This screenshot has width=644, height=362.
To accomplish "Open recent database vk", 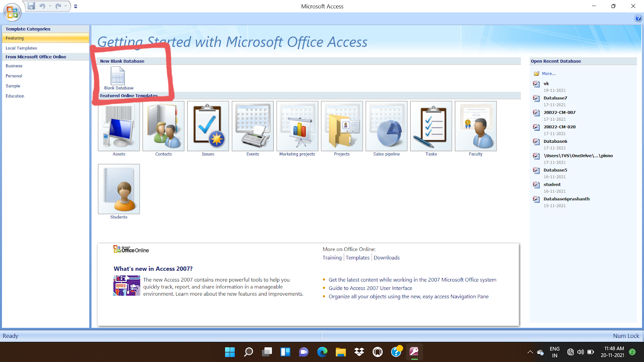I will point(546,84).
